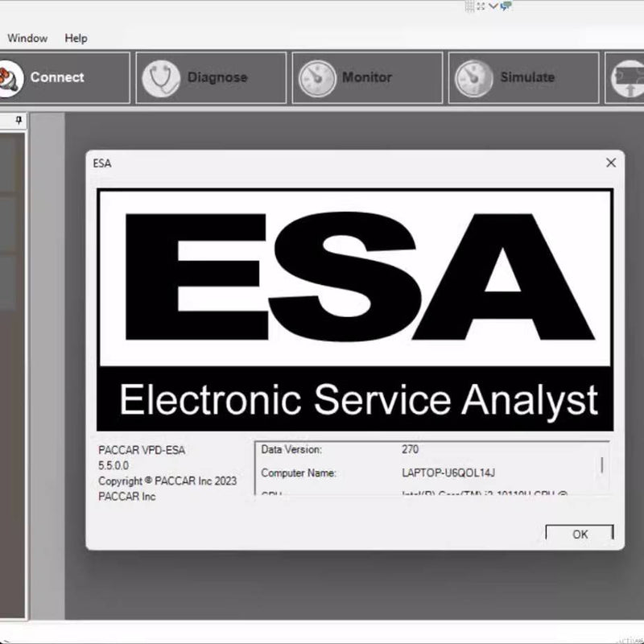Select the Connect toolbar icon

click(x=56, y=76)
